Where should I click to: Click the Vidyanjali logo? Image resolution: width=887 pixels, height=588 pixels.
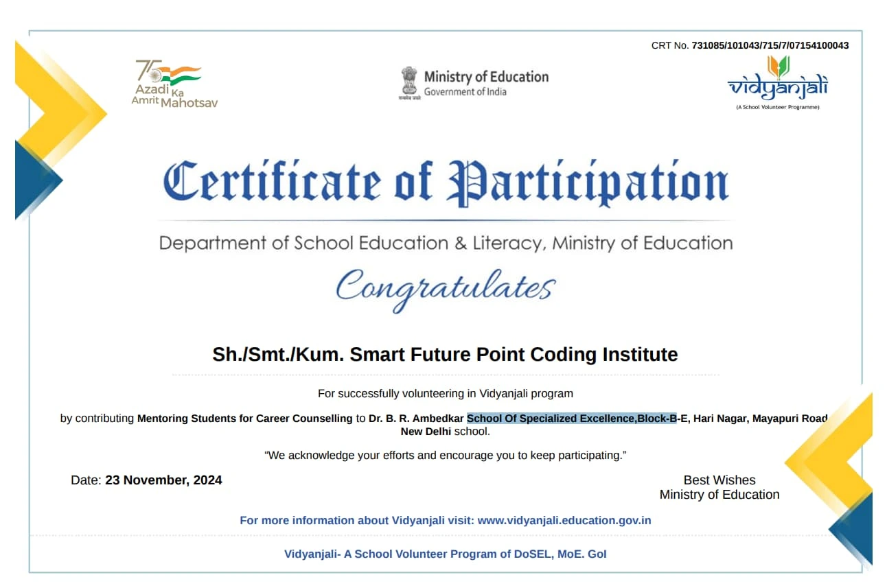tap(778, 82)
